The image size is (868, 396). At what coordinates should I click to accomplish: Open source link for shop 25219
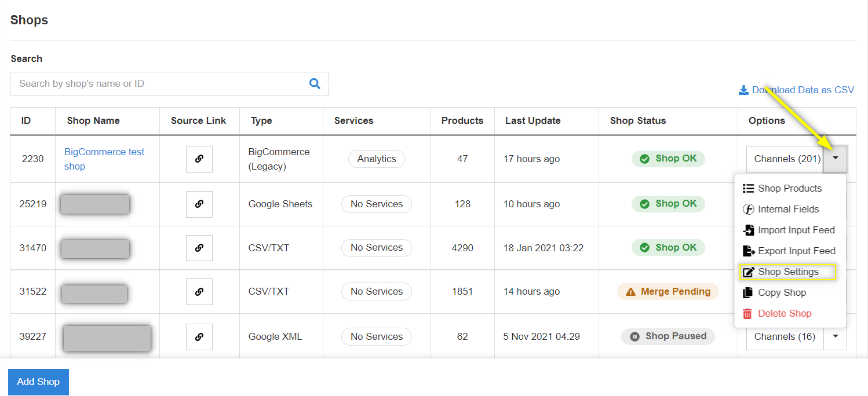[199, 204]
